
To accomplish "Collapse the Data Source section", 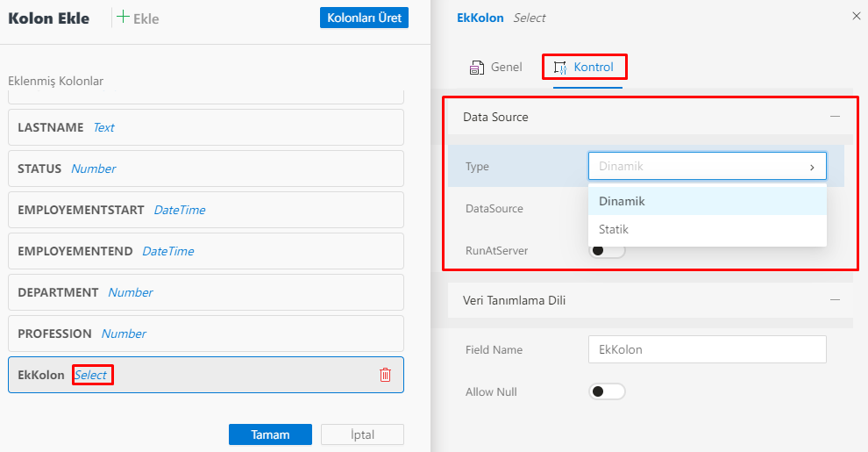I will 835,117.
